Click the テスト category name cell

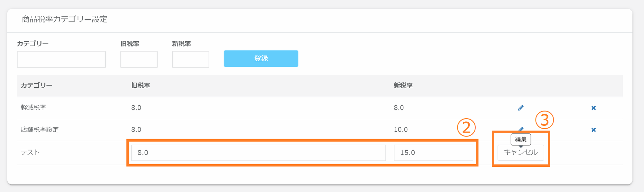[30, 153]
